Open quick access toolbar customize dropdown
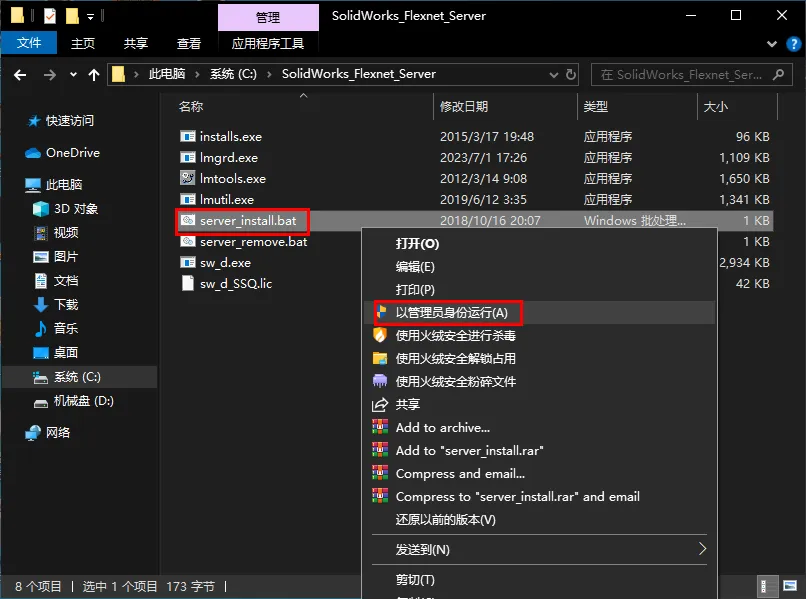Screen dimensions: 806x599 90,17
